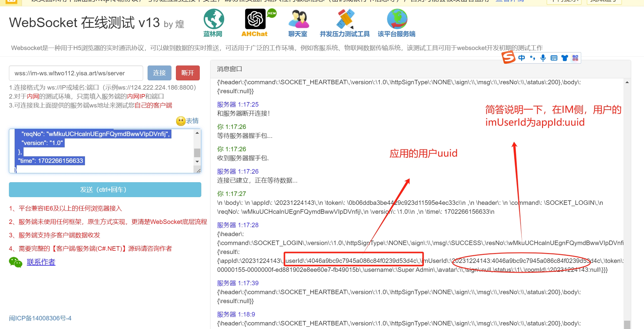Screen dimensions: 644x329
Task: Open the 表情 emoticon picker link
Action: [192, 121]
